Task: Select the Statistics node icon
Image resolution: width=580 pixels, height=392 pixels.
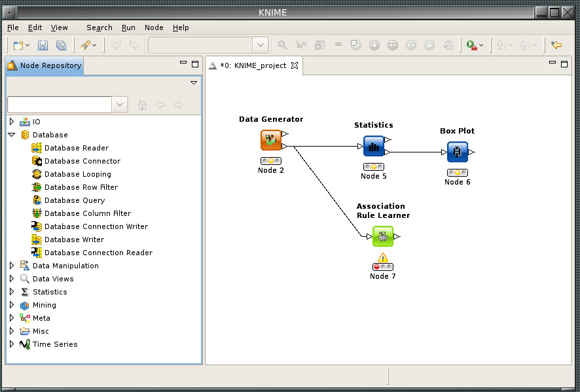Action: pyautogui.click(x=374, y=146)
